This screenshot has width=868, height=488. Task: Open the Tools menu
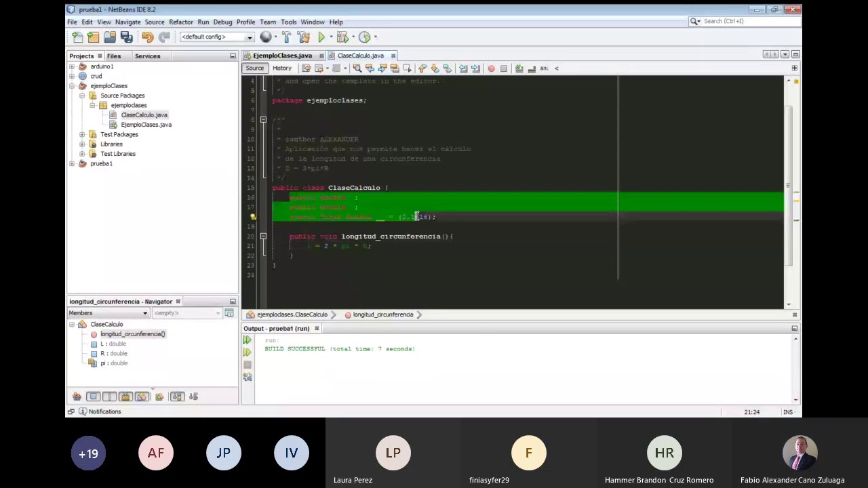(289, 22)
